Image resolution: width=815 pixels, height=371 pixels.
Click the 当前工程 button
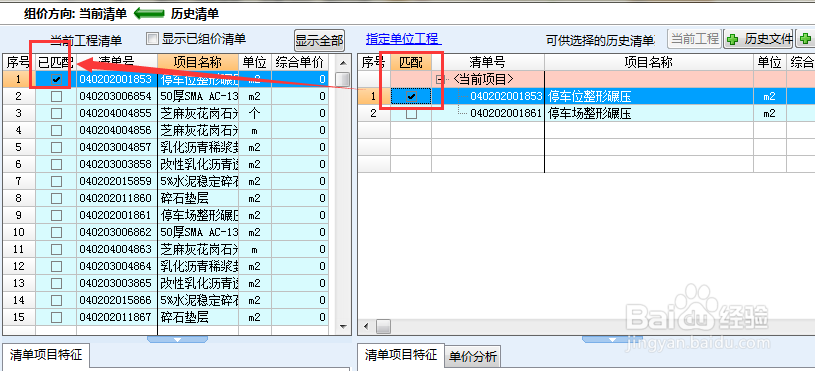click(694, 38)
